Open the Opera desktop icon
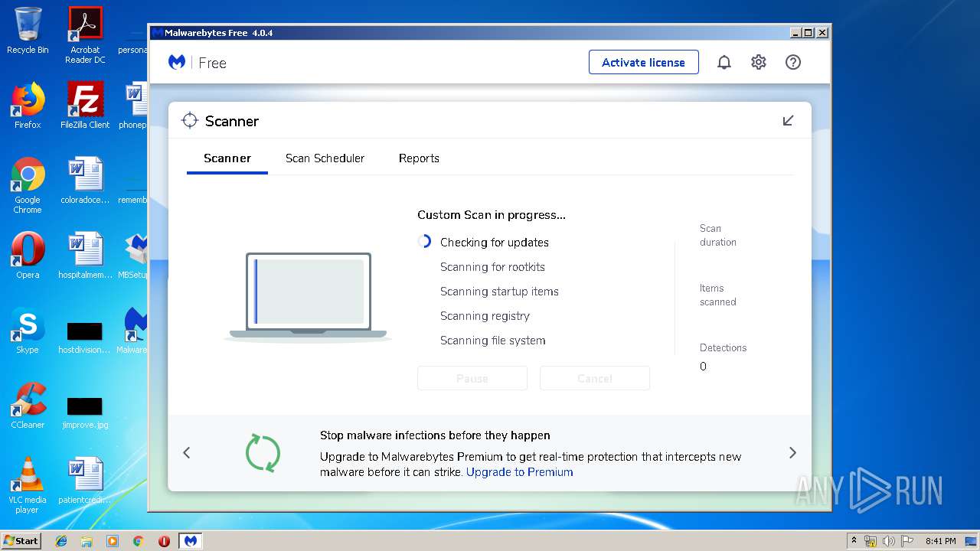The width and height of the screenshot is (980, 551). coord(28,256)
